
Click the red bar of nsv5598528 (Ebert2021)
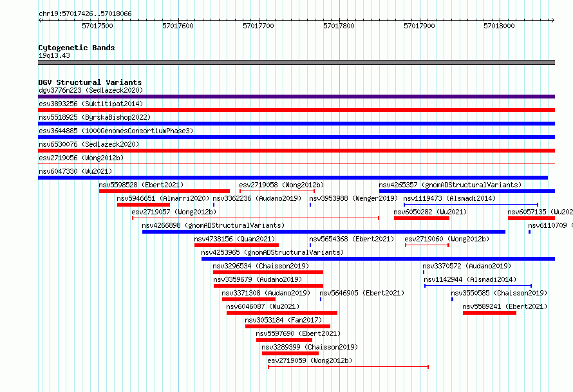pyautogui.click(x=164, y=191)
